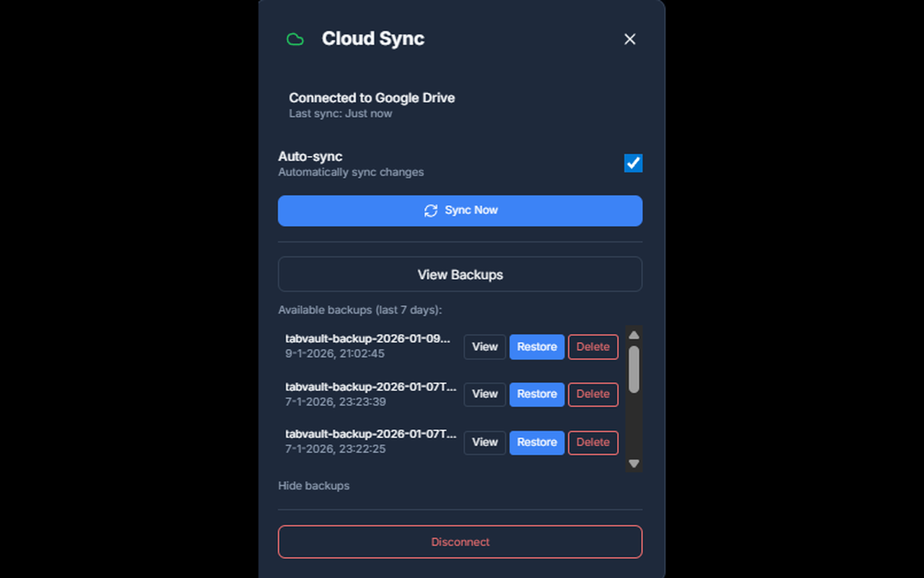Screen dimensions: 924x578
Task: View the backup from 9-1-2026
Action: coord(484,347)
